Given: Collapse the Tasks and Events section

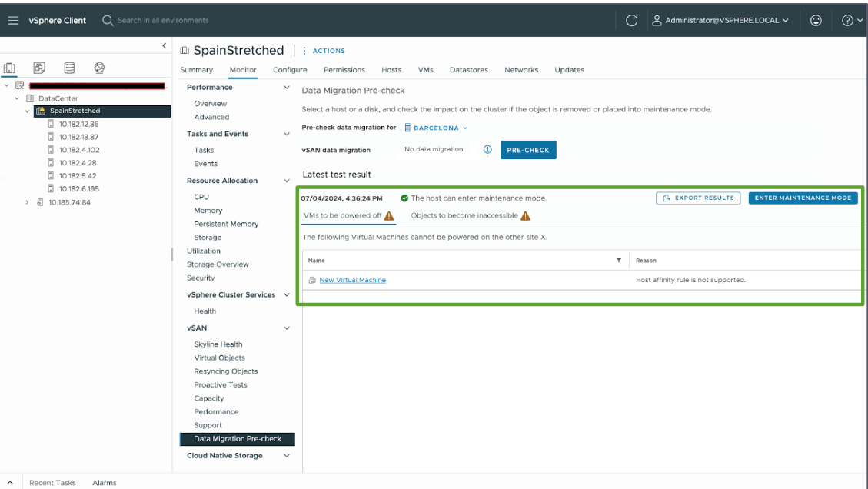Looking at the screenshot, I should click(x=287, y=134).
